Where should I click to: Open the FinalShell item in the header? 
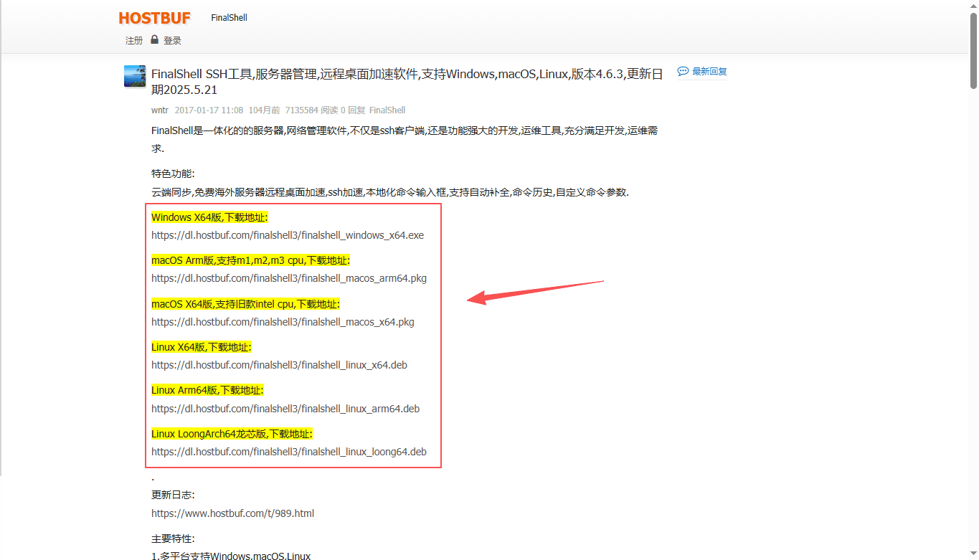click(229, 18)
